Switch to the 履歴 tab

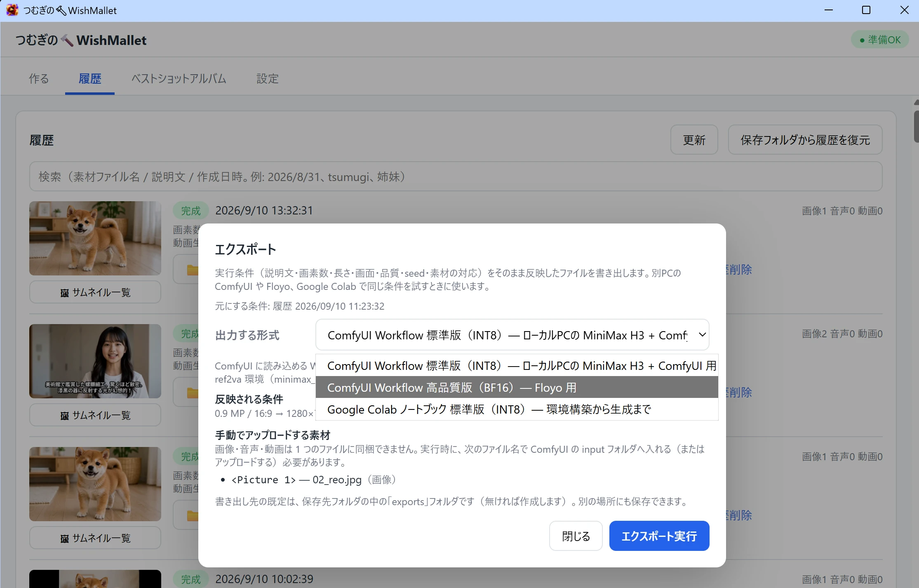(90, 78)
